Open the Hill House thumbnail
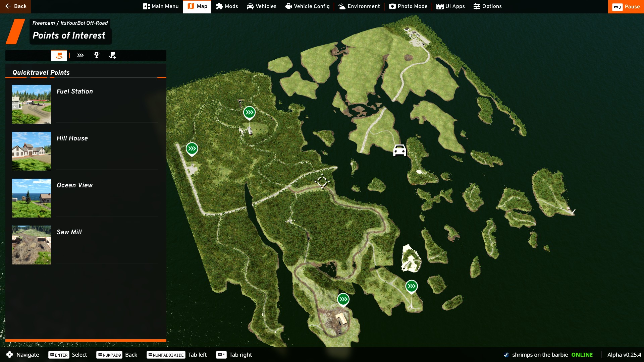 32,151
